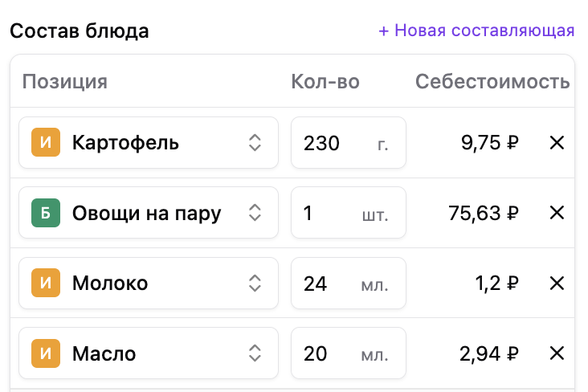
Task: Delete the Овощи на пару row
Action: click(x=557, y=213)
